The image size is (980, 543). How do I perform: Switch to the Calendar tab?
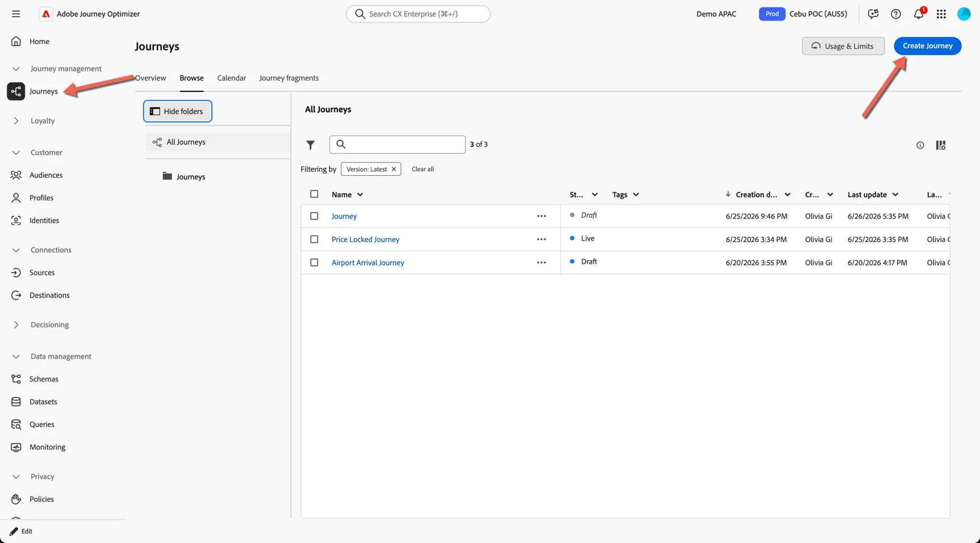click(231, 78)
